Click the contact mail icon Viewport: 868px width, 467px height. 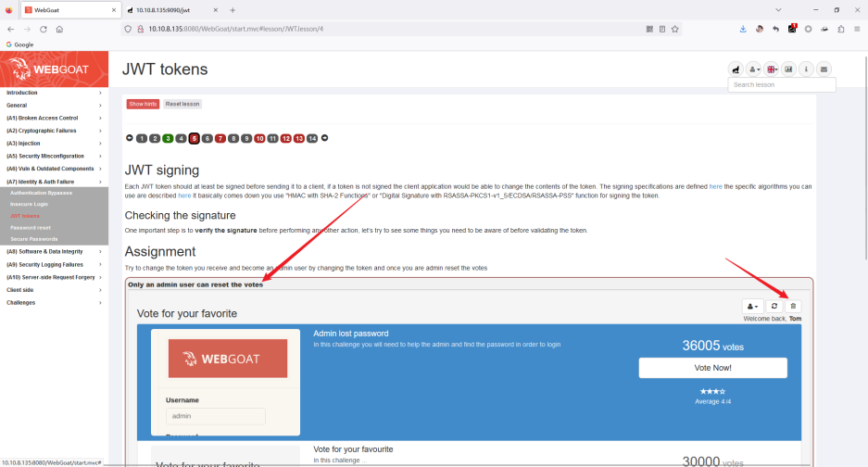(x=824, y=69)
